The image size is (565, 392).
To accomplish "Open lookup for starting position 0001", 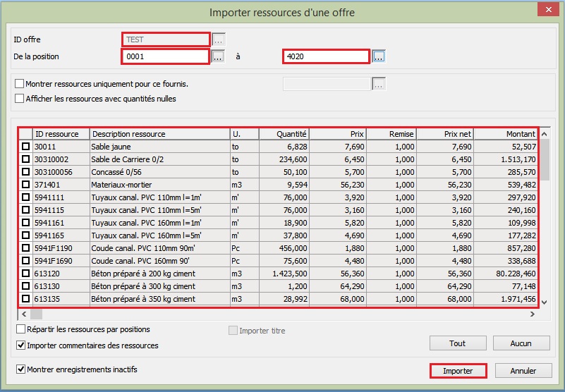I will (x=218, y=56).
